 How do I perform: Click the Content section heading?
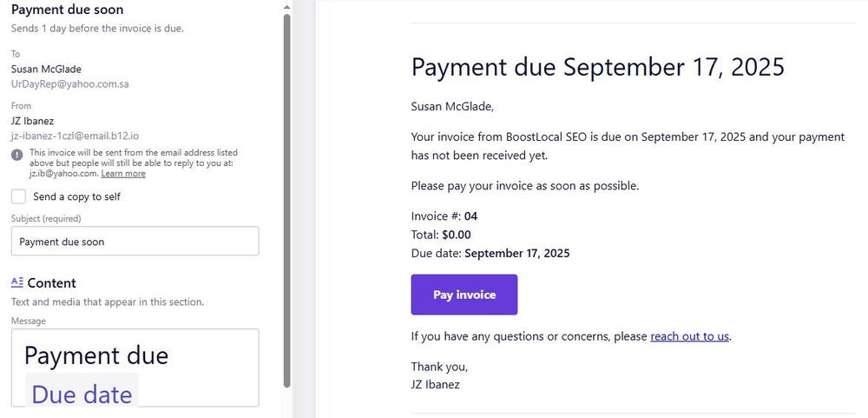click(x=51, y=283)
